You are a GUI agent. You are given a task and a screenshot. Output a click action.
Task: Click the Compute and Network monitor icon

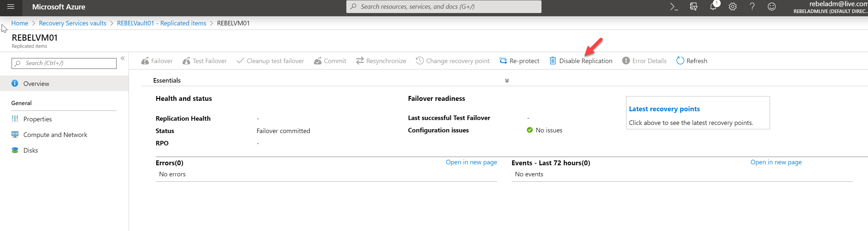click(x=15, y=135)
